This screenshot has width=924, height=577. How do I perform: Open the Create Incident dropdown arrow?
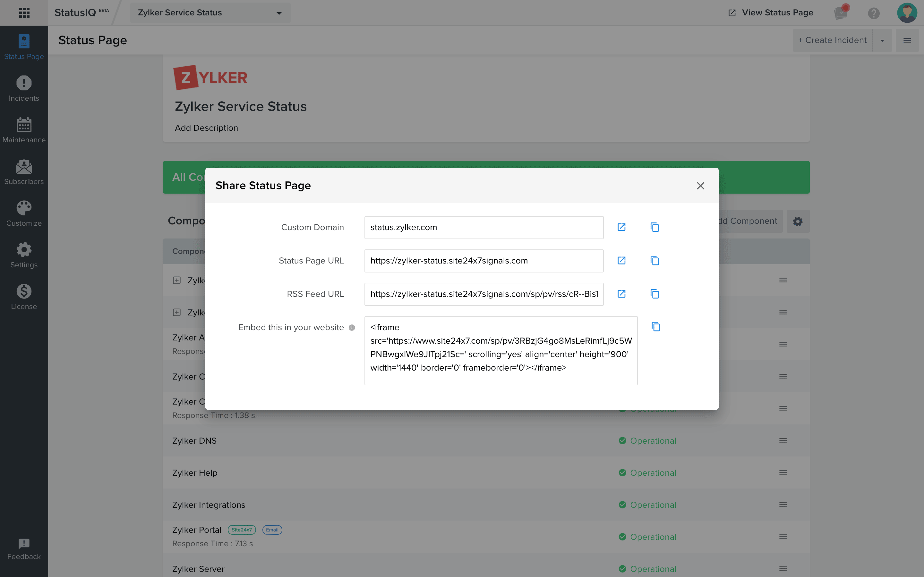tap(882, 40)
